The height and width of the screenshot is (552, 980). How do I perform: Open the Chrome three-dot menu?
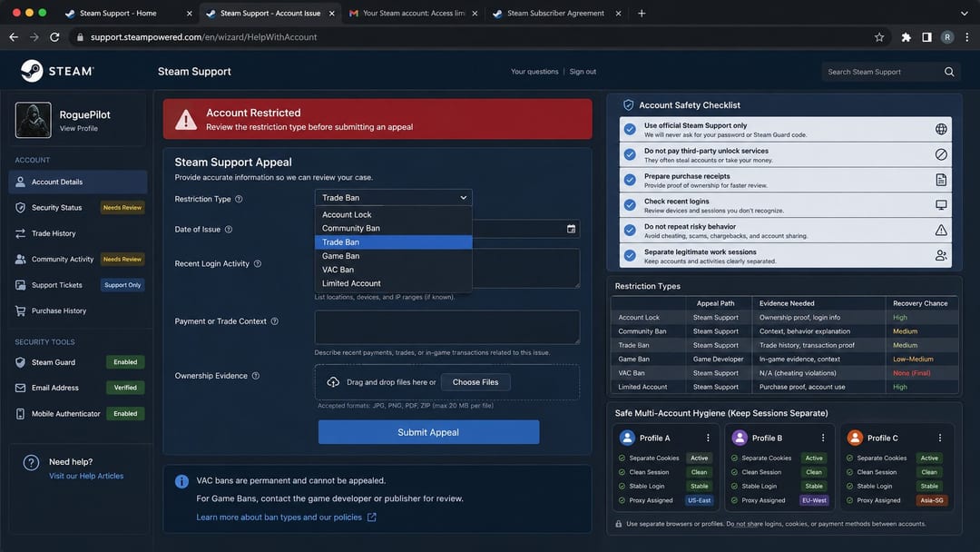967,37
